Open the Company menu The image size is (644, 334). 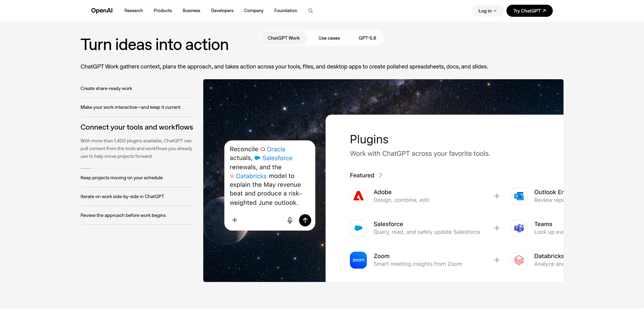tap(254, 11)
